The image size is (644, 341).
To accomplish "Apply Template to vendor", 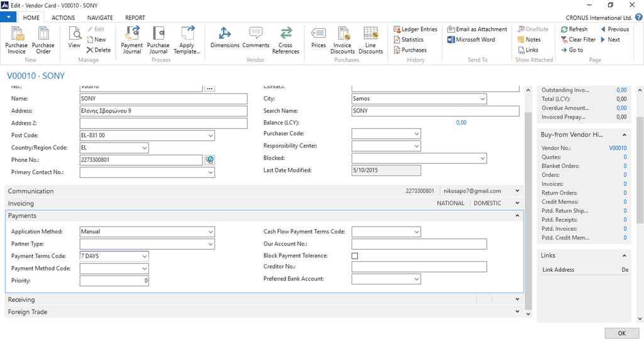I will pos(187,40).
